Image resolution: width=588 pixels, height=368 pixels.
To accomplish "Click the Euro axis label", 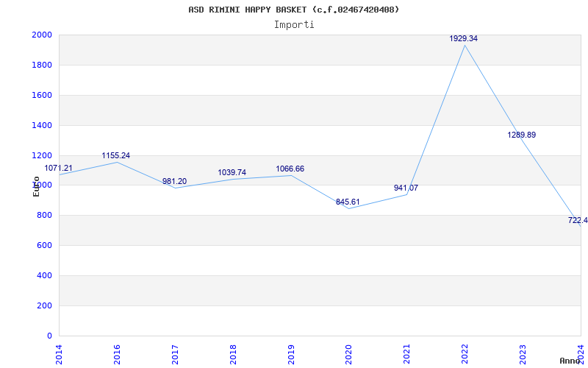I will pos(36,186).
